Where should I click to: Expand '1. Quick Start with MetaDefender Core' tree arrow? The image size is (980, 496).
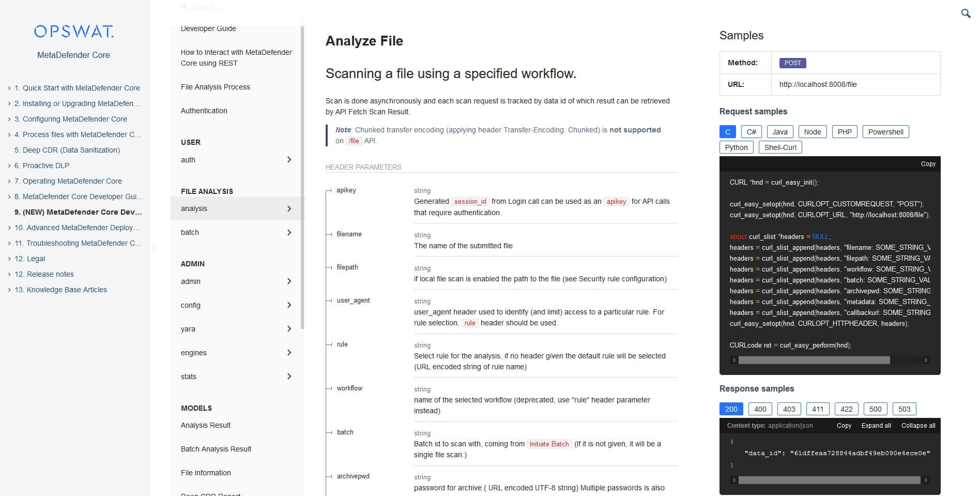pos(9,88)
